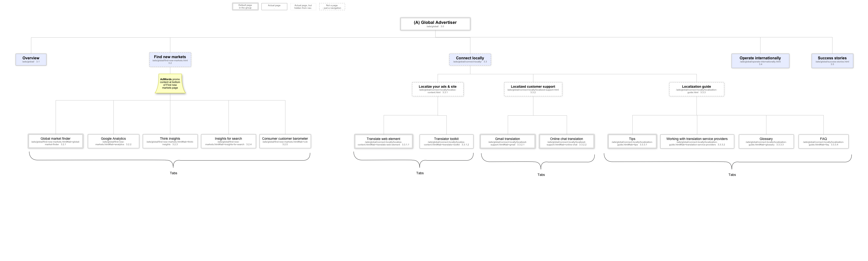Click the Translate web element box

click(383, 141)
